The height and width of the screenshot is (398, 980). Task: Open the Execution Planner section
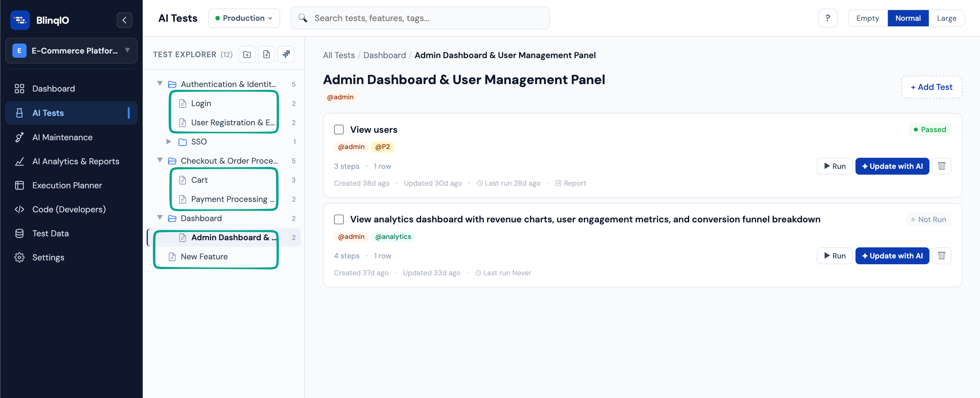coord(66,185)
